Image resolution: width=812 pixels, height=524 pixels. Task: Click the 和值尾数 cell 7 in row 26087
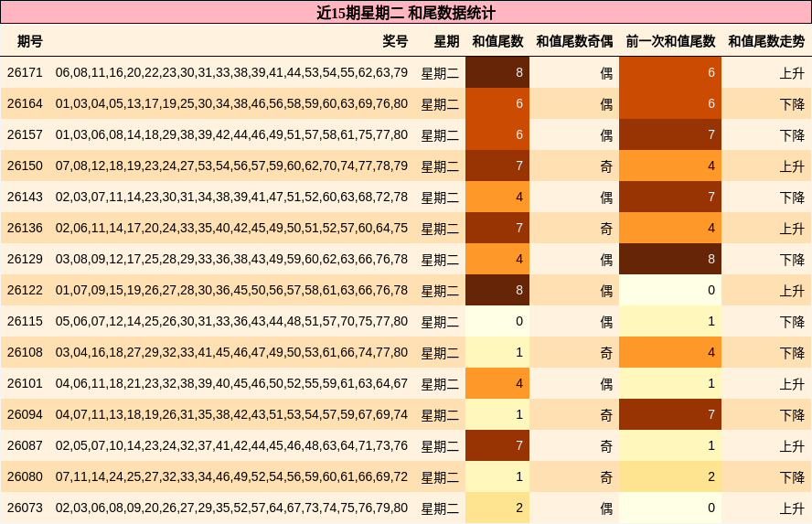click(497, 445)
